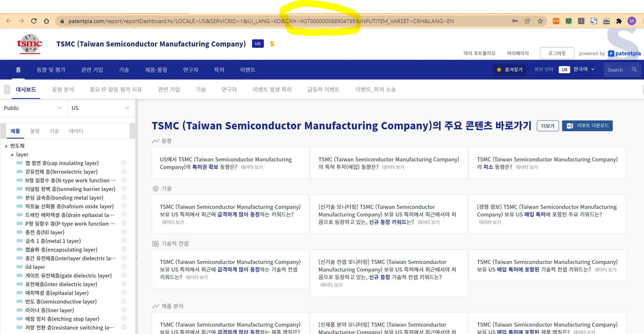
Task: Click the orange EX extension icon
Action: (x=556, y=21)
